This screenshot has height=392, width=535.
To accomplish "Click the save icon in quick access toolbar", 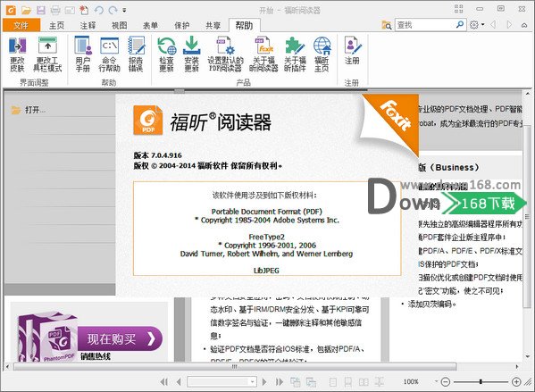I will click(41, 10).
